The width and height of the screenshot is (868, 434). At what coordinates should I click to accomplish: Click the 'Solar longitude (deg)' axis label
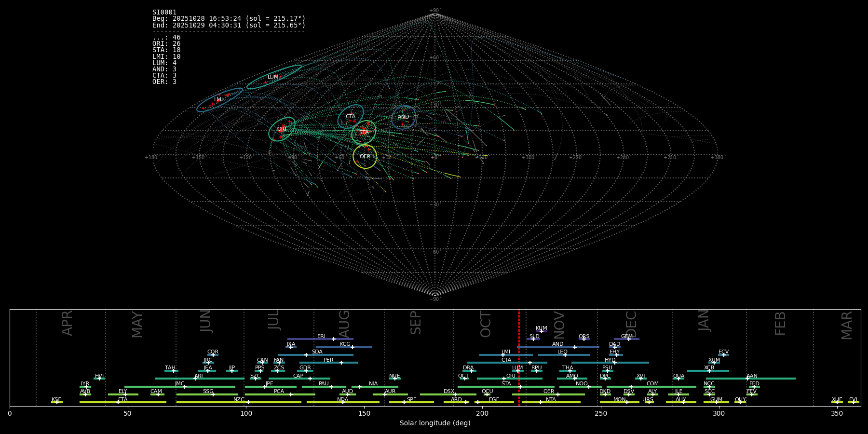[x=434, y=423]
